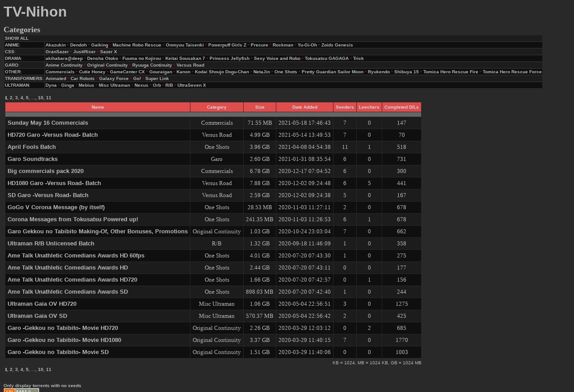The image size is (574, 392).
Task: Click the TV-Nihon site title
Action: (x=35, y=12)
